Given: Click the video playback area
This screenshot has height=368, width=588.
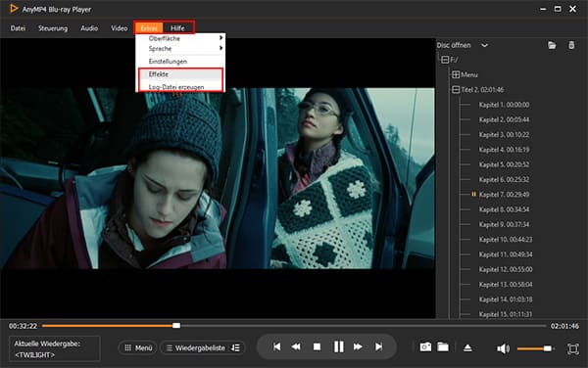Looking at the screenshot, I should click(x=218, y=178).
